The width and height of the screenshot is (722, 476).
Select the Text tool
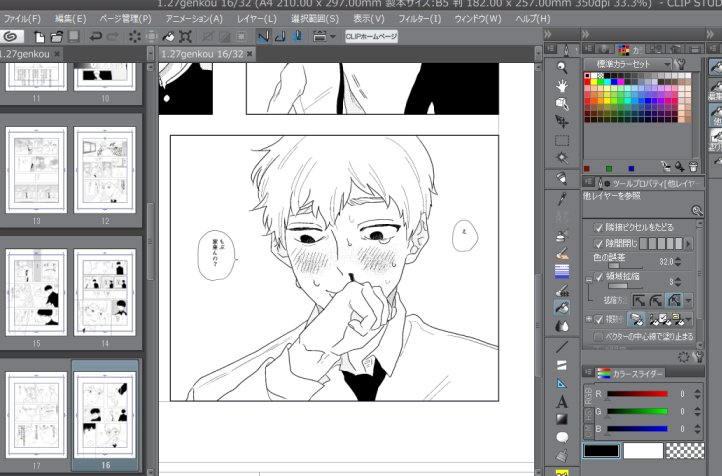tap(562, 402)
